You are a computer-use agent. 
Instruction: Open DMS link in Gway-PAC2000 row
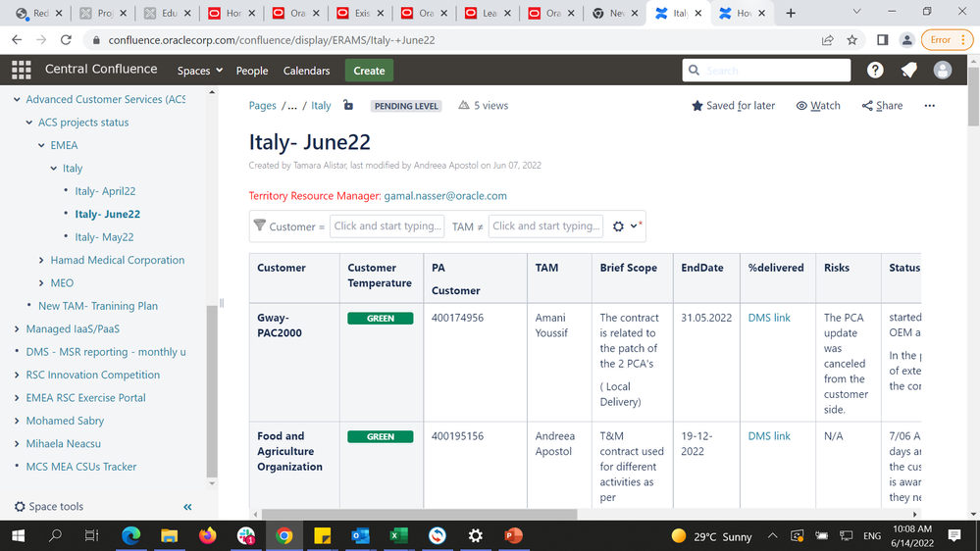769,318
